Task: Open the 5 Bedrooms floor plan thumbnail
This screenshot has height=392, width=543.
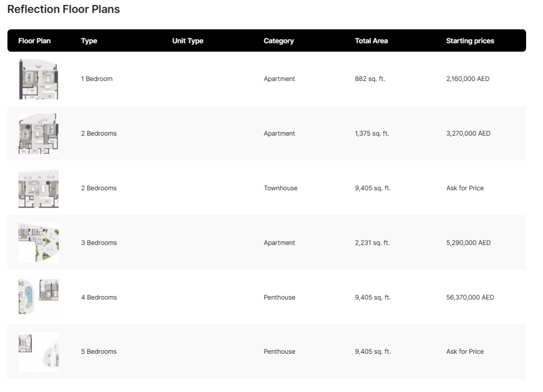Action: click(x=38, y=352)
